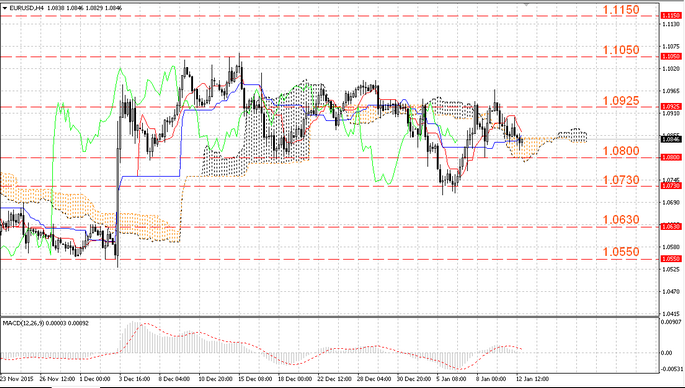Select the red 1.0925 price tag on axis

(x=671, y=107)
